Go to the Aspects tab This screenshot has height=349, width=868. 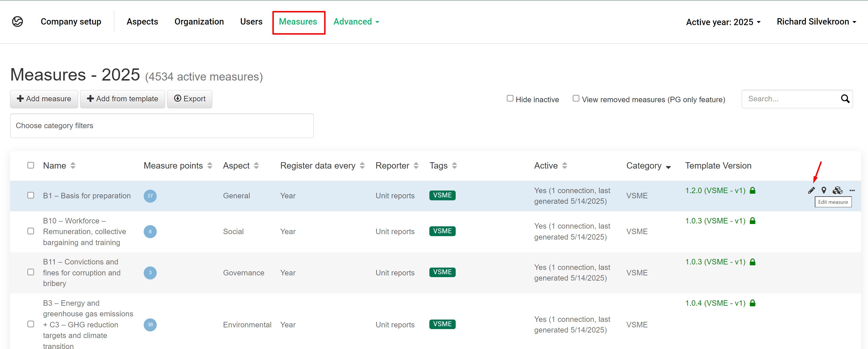(142, 22)
